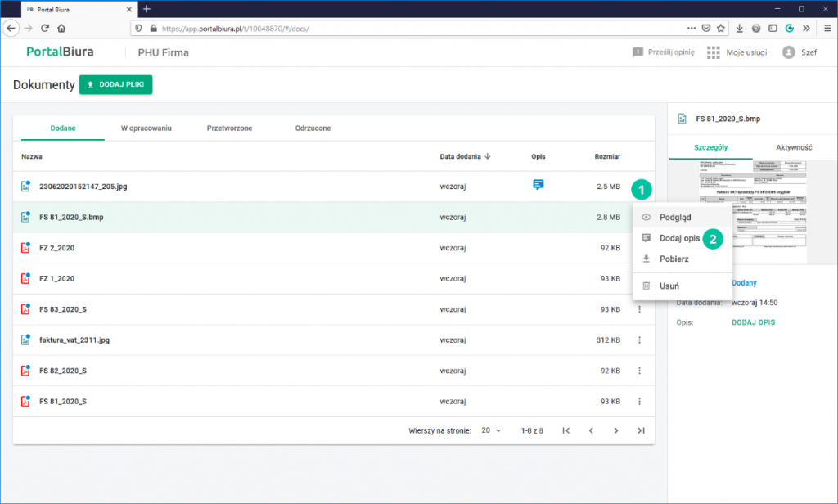Open three-dot menu for FS 81_2020_S PDF
Viewport: 838px width, 504px height.
click(x=639, y=402)
